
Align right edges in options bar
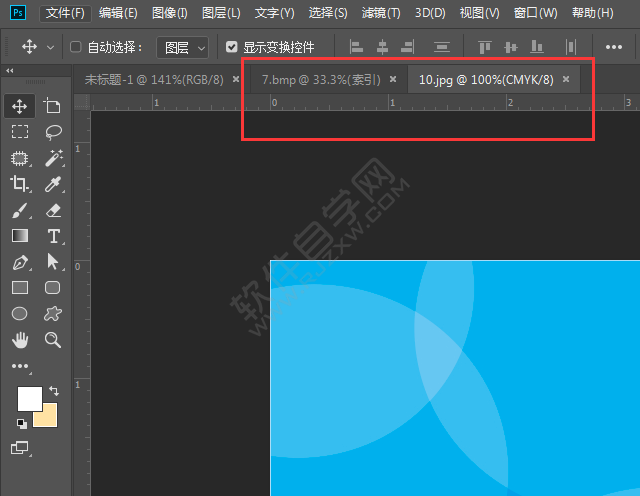click(407, 47)
